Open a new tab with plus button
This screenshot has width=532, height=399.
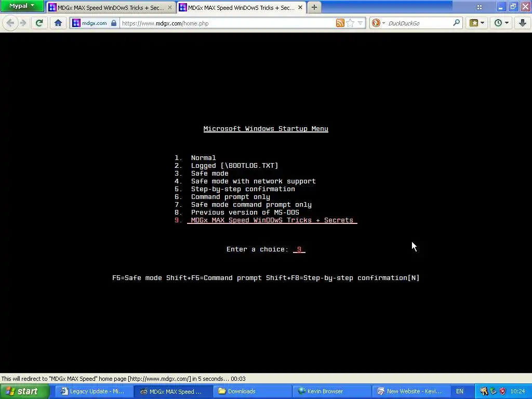tap(314, 7)
